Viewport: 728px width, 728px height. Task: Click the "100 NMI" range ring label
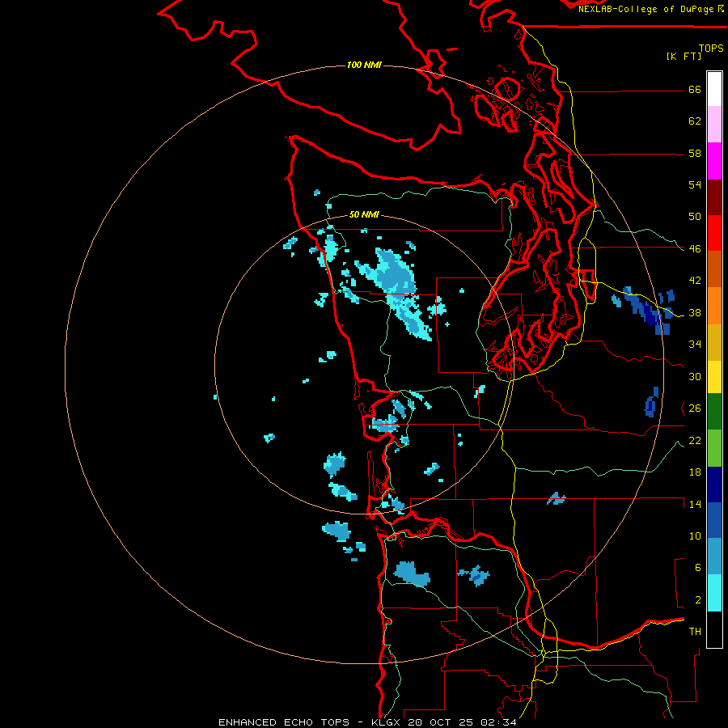364,65
